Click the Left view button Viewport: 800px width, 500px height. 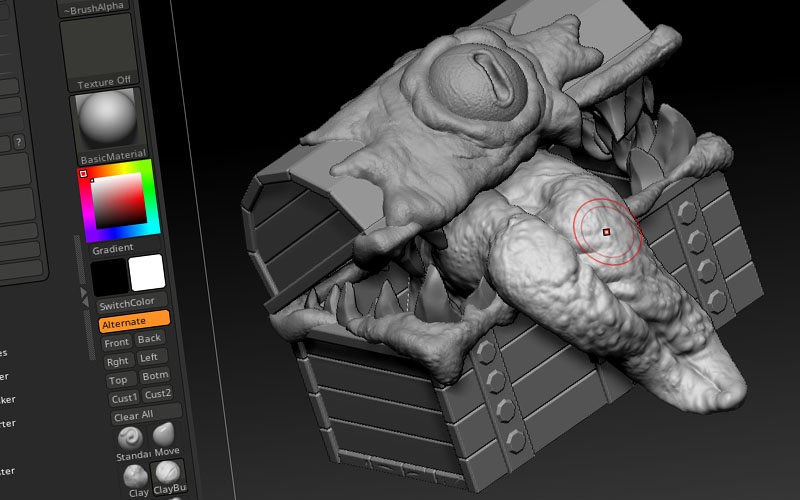click(151, 357)
